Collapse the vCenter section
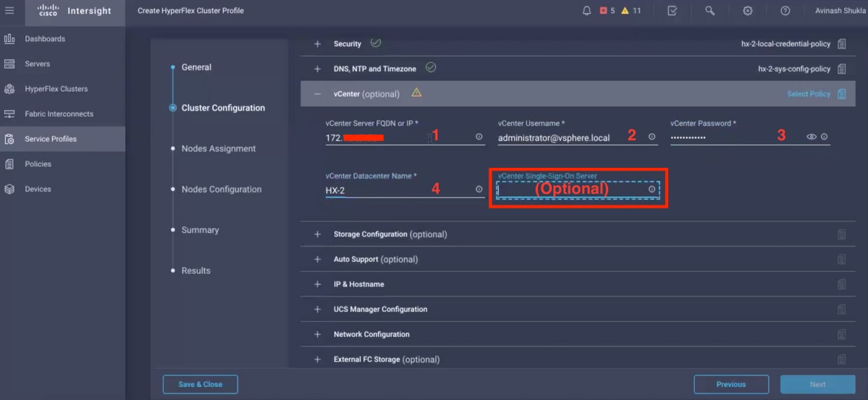868x400 pixels. click(318, 94)
